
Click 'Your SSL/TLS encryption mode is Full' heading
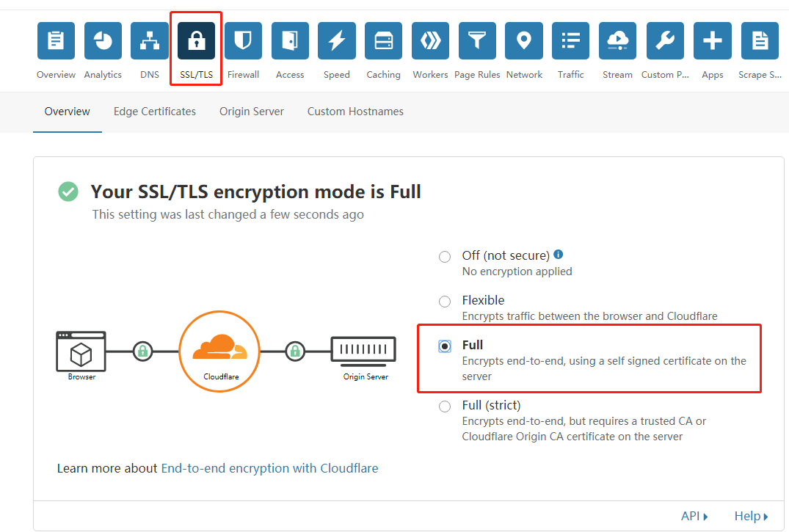click(255, 192)
